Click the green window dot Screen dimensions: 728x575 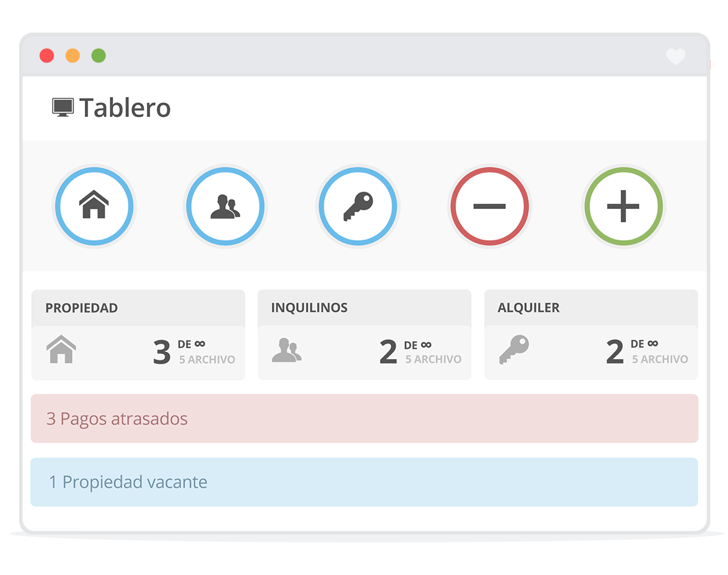[x=98, y=56]
